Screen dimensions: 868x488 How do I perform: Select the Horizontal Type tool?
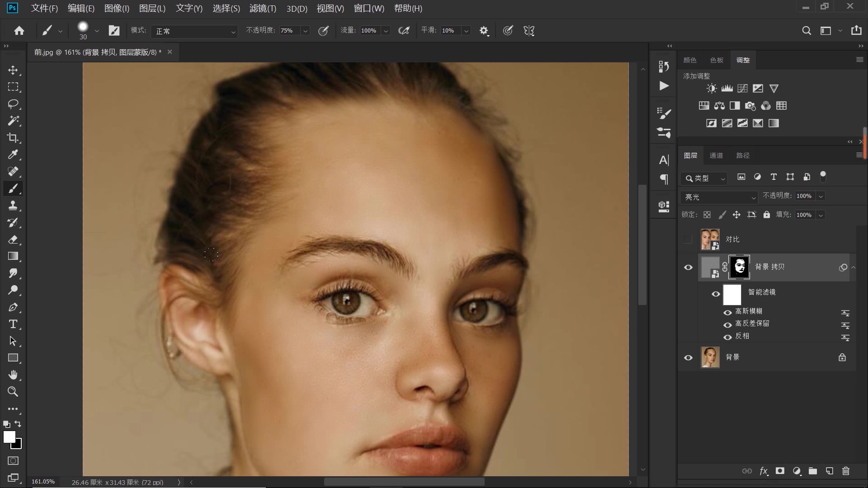[x=13, y=324]
